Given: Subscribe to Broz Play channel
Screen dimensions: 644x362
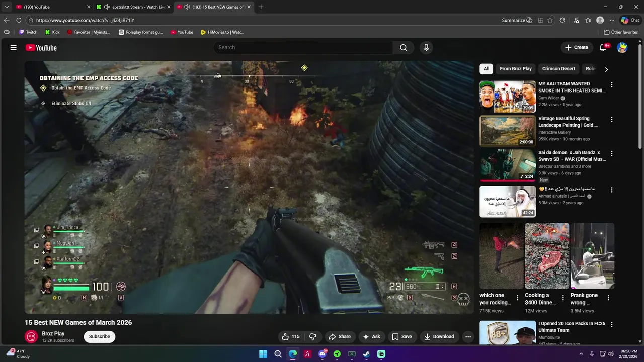Looking at the screenshot, I should pos(100,337).
